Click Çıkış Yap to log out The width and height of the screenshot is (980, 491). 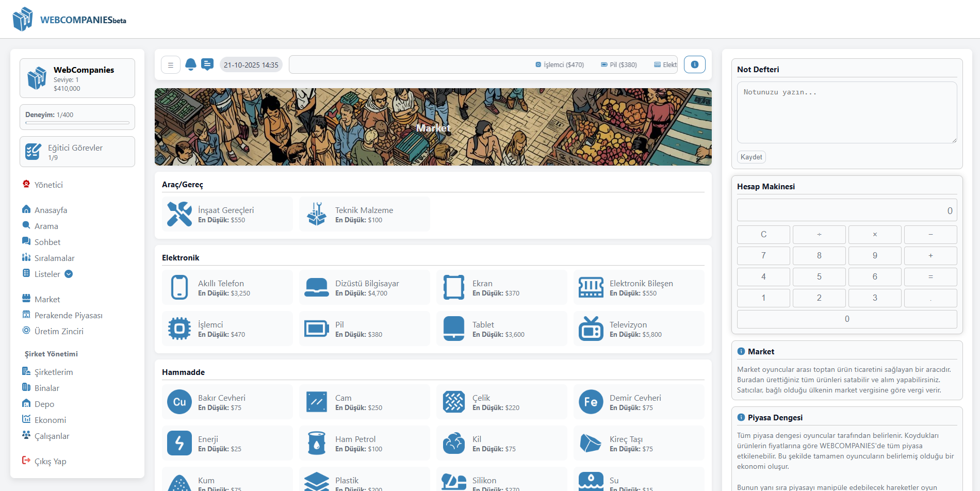coord(50,461)
